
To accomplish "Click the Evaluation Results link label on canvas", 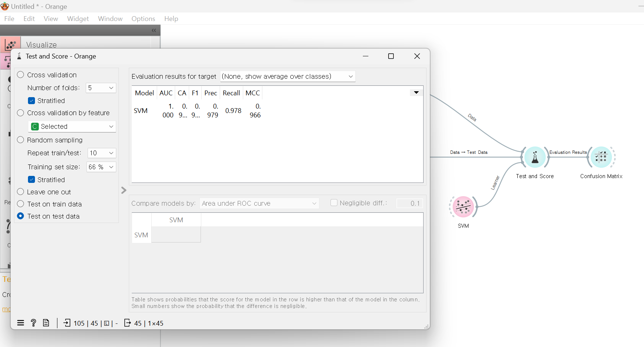I will click(x=568, y=152).
